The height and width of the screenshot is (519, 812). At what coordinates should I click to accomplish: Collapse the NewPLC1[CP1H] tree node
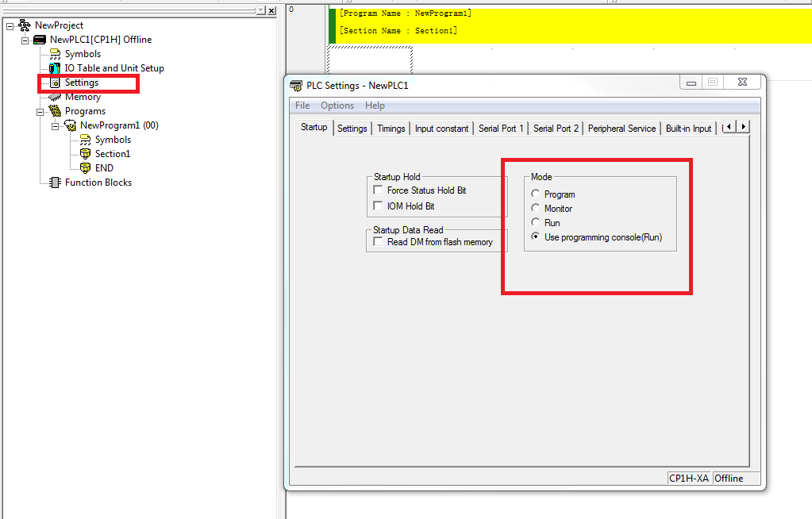(25, 40)
